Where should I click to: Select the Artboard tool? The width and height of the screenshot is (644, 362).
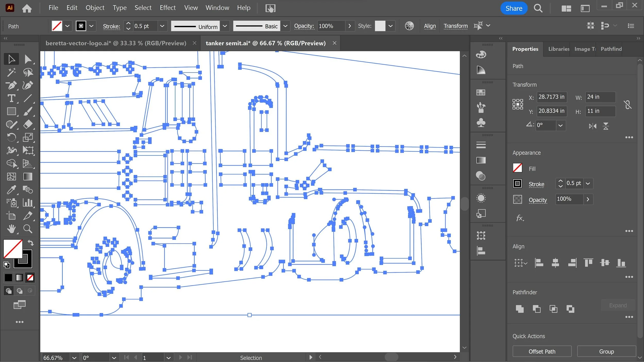[x=11, y=216]
